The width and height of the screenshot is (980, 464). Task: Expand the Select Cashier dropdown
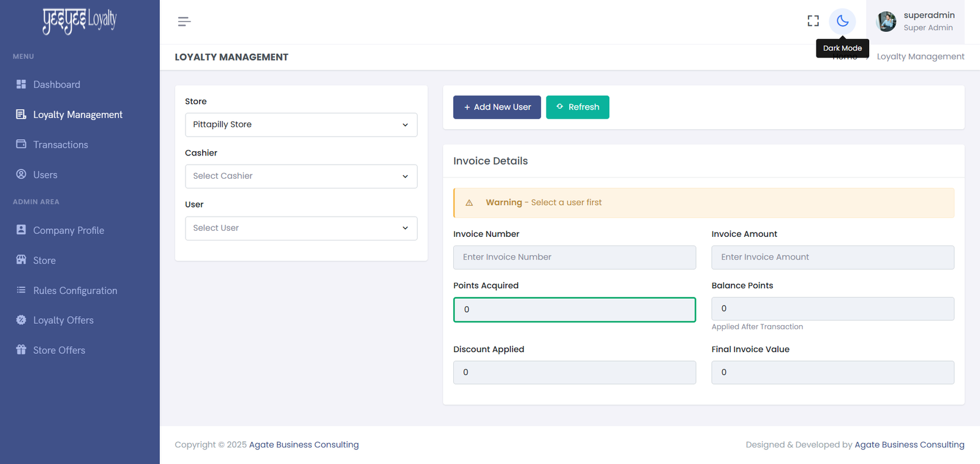click(301, 176)
